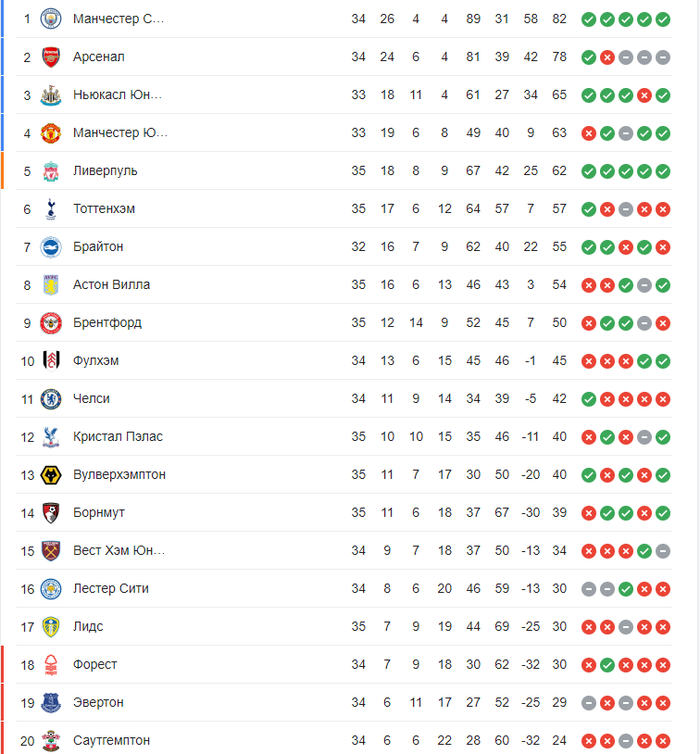Image resolution: width=700 pixels, height=754 pixels.
Task: Click Forest's green win form icon
Action: 607,665
